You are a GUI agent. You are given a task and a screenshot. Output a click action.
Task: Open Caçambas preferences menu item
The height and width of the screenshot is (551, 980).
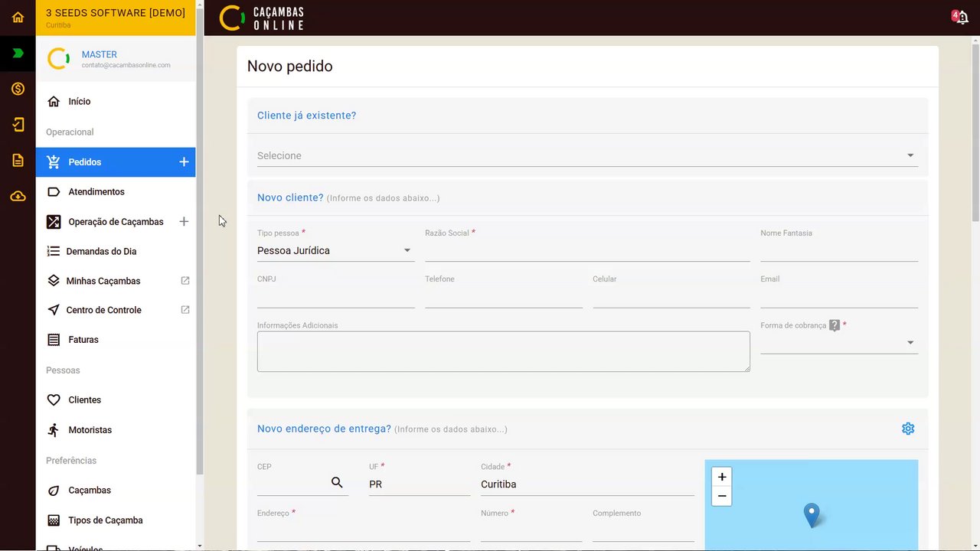(116, 490)
